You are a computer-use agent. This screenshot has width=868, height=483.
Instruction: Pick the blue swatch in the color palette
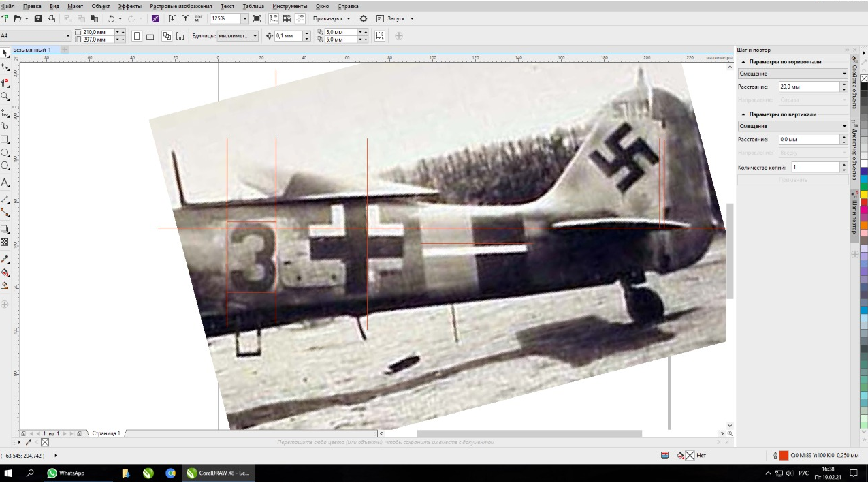tap(864, 171)
